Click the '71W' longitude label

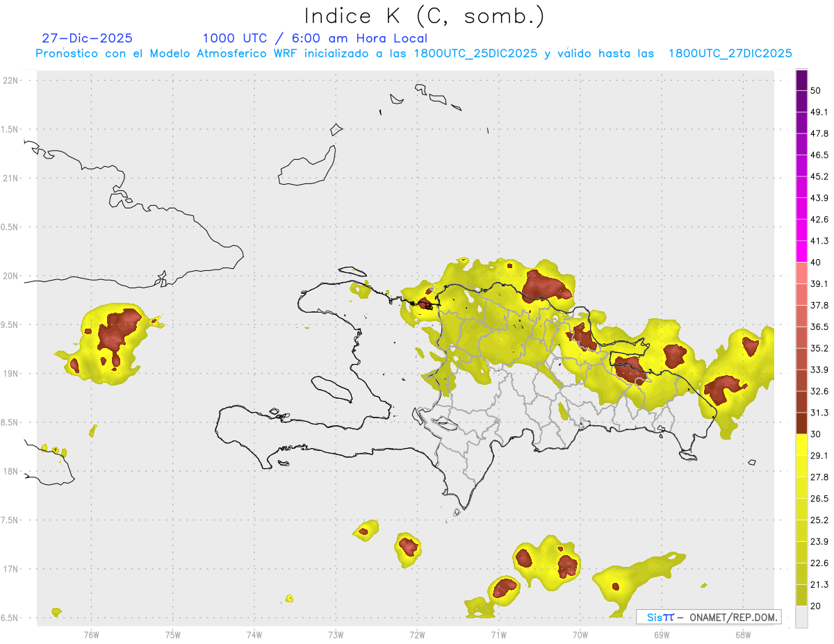point(498,634)
